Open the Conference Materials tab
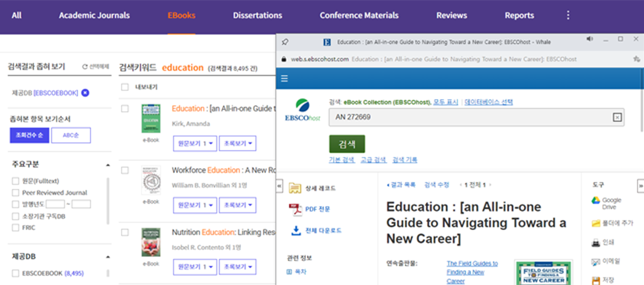Viewport: 644px width, 285px height. (359, 15)
